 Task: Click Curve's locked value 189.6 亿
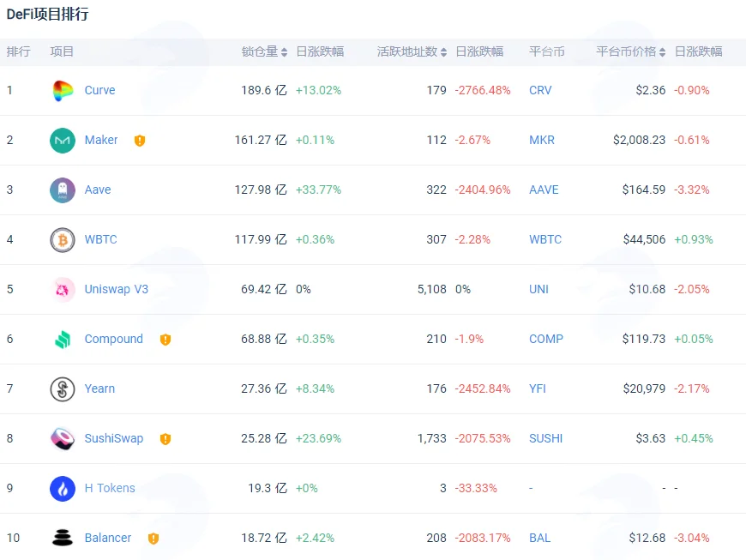[x=264, y=90]
